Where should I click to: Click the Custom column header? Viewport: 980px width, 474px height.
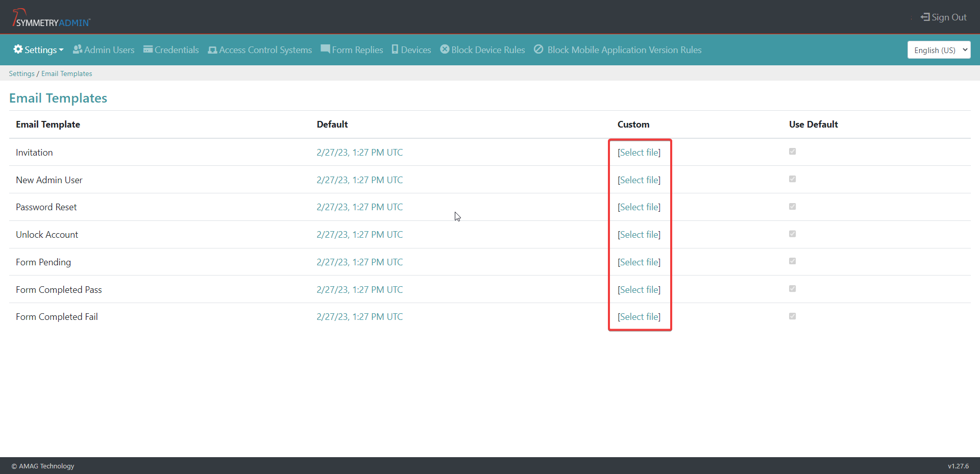(633, 124)
